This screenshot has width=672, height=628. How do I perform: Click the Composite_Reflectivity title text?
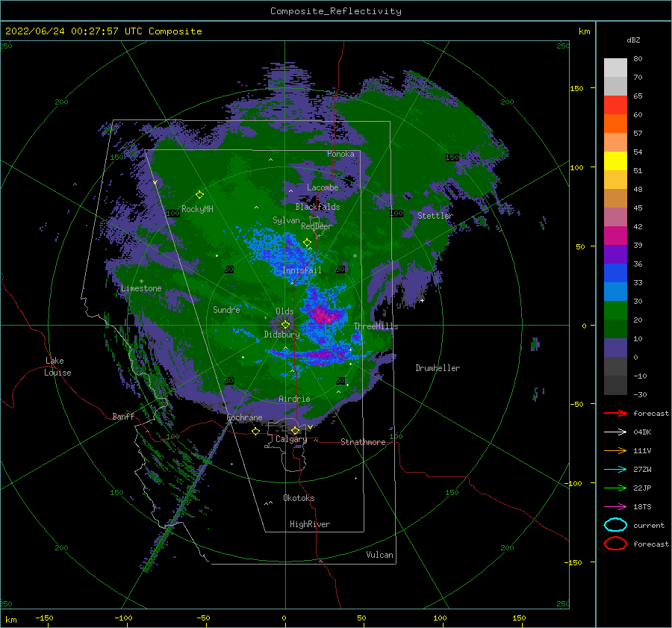click(336, 11)
